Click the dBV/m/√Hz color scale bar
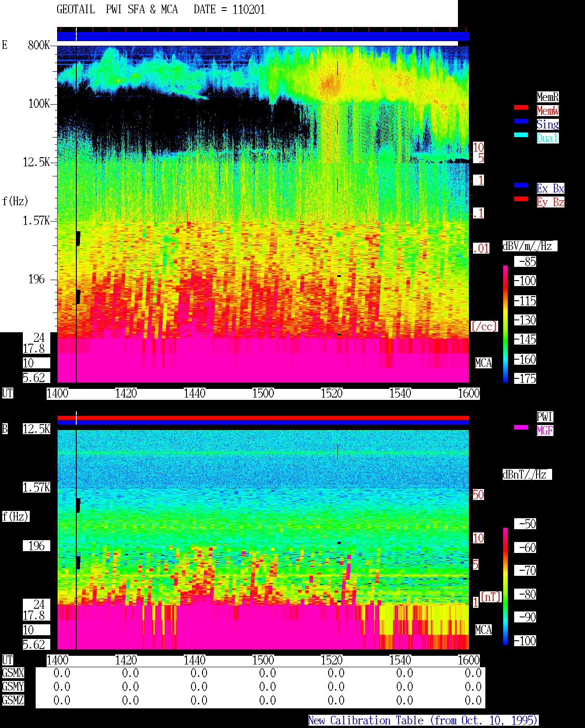This screenshot has height=728, width=585. tap(505, 324)
